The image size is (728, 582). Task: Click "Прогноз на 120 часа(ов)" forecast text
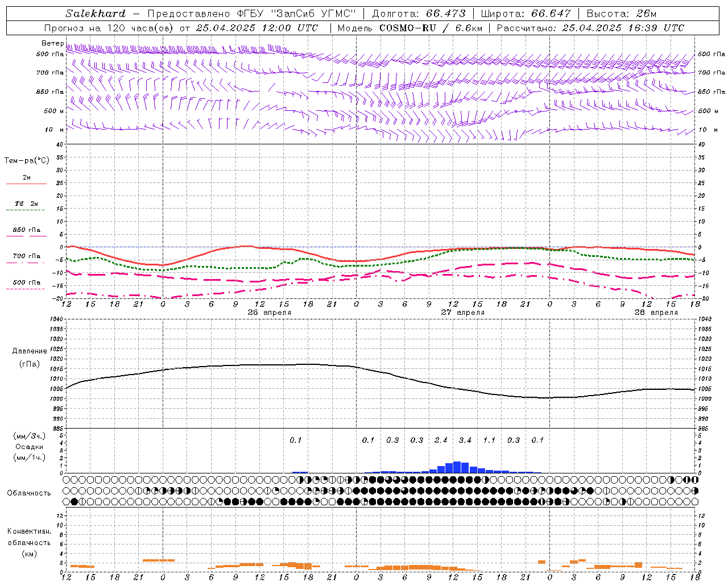[x=109, y=28]
